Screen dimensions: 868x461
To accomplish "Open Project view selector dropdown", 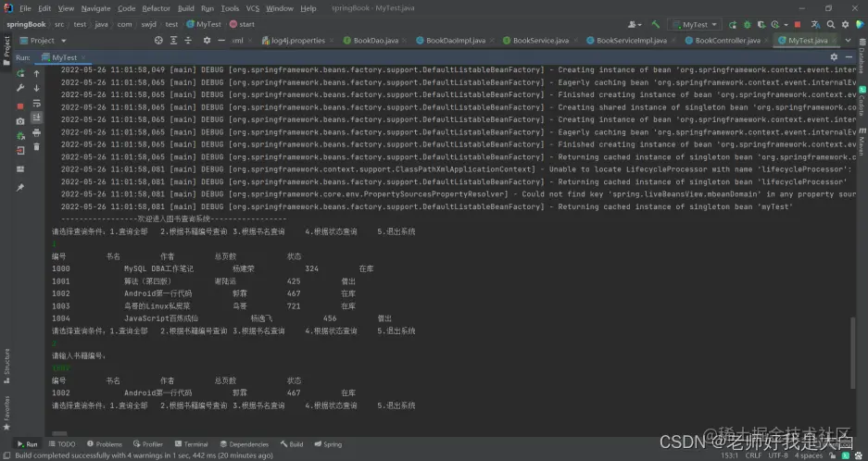I will point(44,41).
